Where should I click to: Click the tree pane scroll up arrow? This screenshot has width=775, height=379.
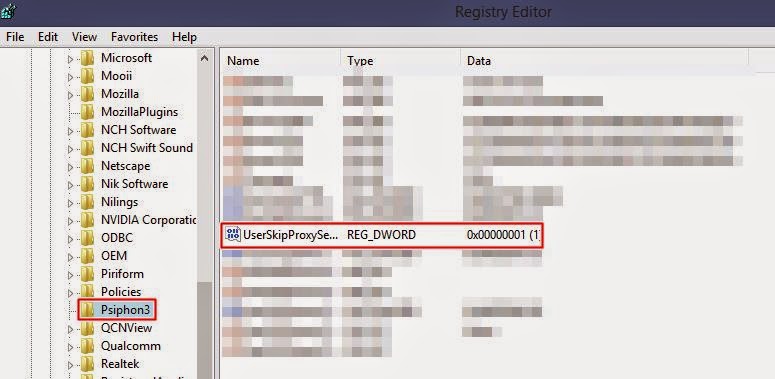point(204,58)
